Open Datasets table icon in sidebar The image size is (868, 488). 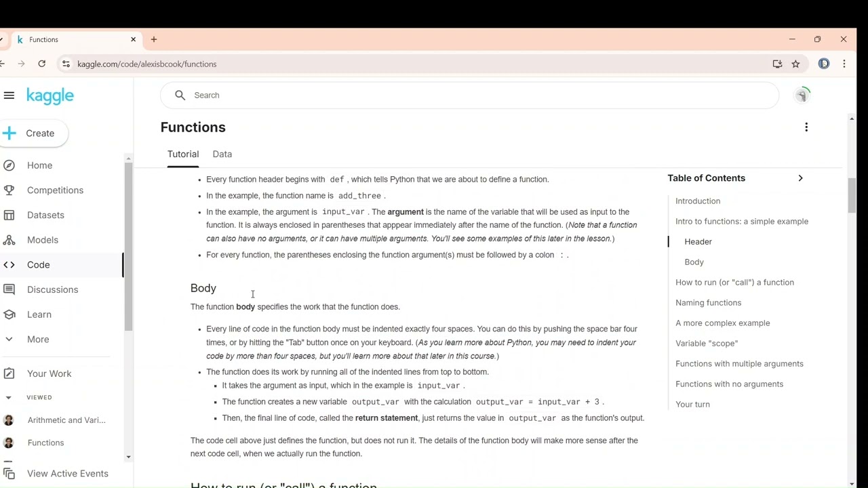point(45,215)
